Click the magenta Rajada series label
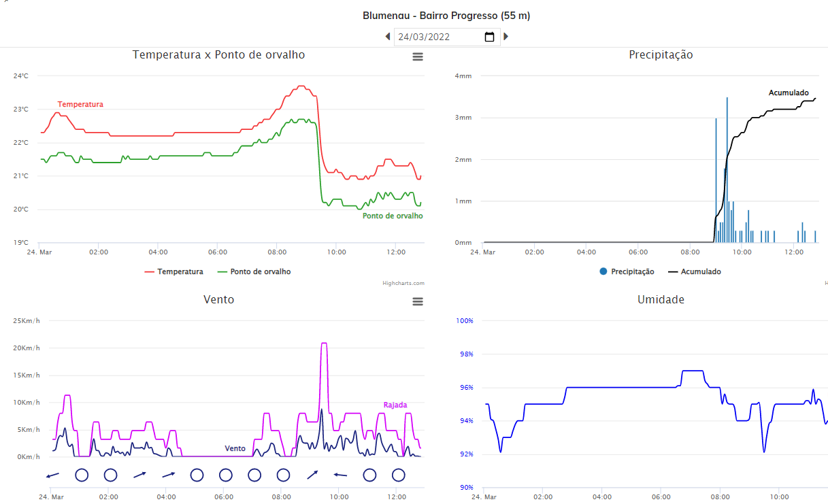Image resolution: width=828 pixels, height=504 pixels. pyautogui.click(x=395, y=405)
